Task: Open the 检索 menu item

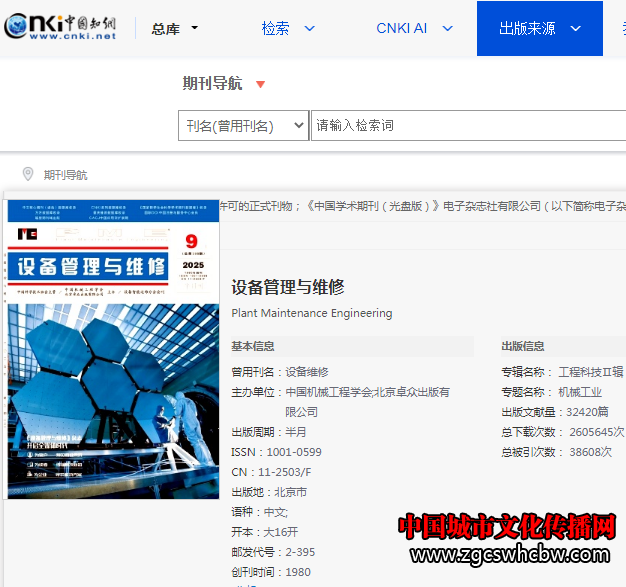Action: 276,28
